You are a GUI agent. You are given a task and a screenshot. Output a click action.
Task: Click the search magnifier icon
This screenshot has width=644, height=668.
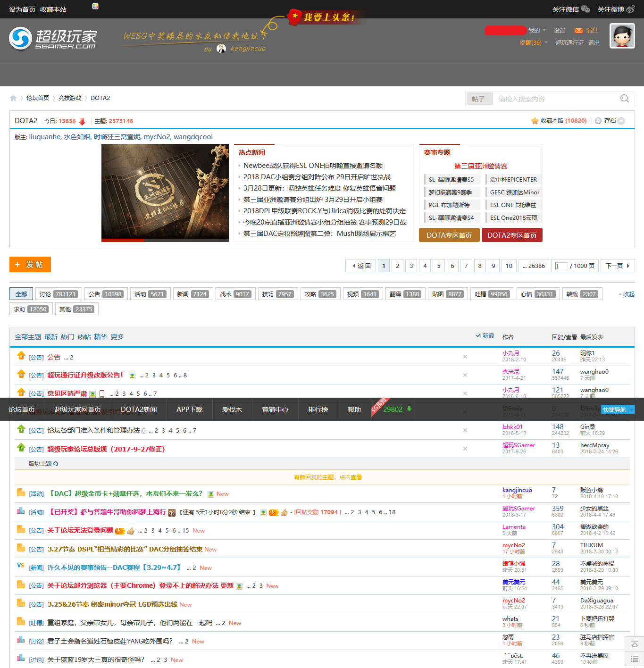point(625,99)
